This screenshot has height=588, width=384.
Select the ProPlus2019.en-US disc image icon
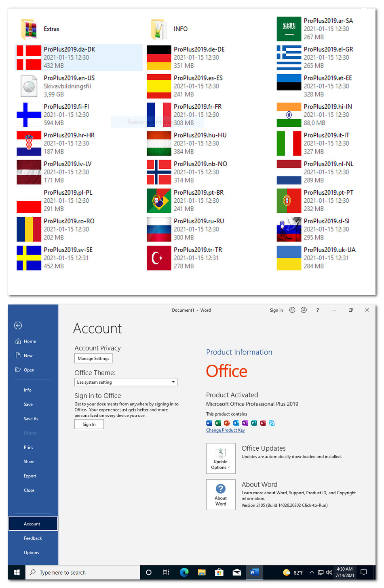coord(29,86)
